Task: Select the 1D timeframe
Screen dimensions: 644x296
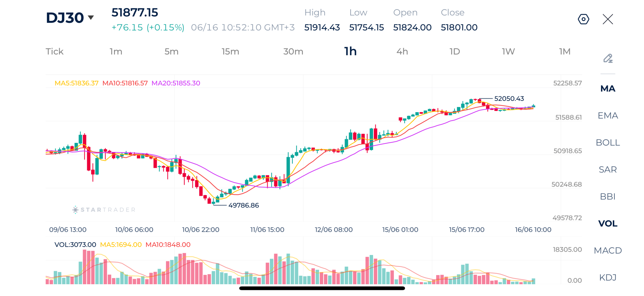Action: [455, 51]
